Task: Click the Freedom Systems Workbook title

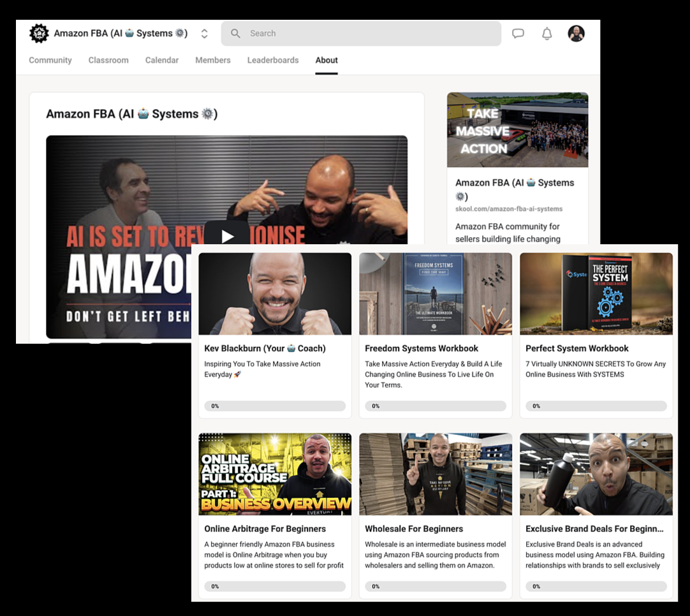Action: pyautogui.click(x=422, y=348)
